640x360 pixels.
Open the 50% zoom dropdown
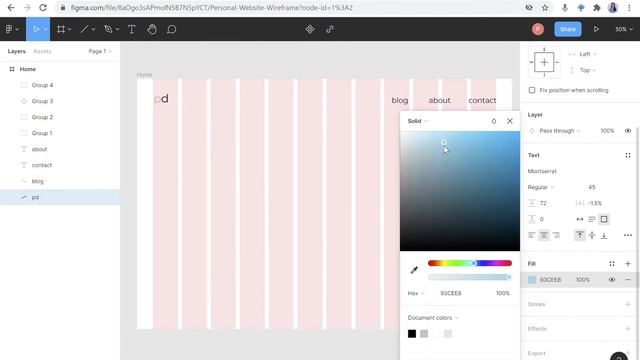(x=624, y=29)
